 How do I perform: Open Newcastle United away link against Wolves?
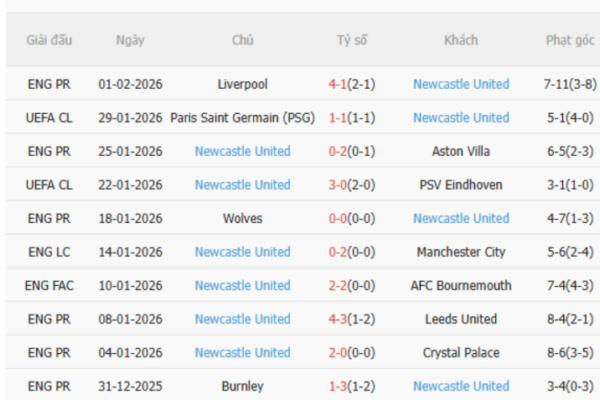[x=460, y=218]
